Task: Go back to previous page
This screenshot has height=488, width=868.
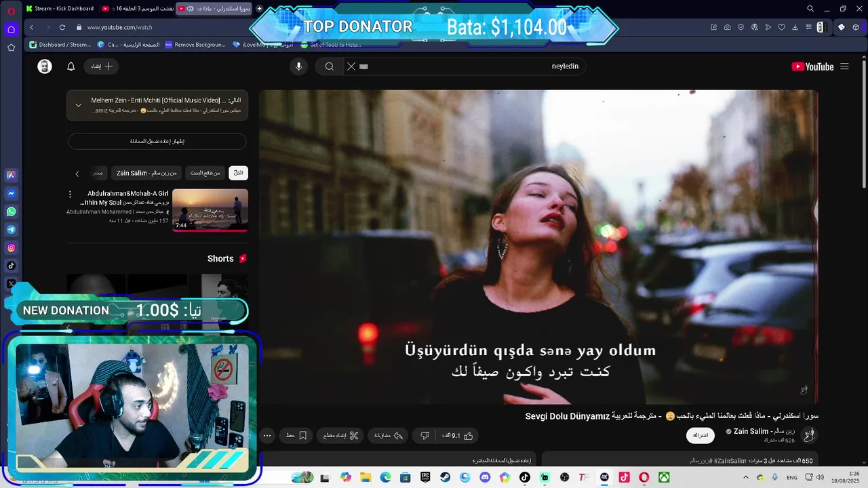Action: click(31, 27)
